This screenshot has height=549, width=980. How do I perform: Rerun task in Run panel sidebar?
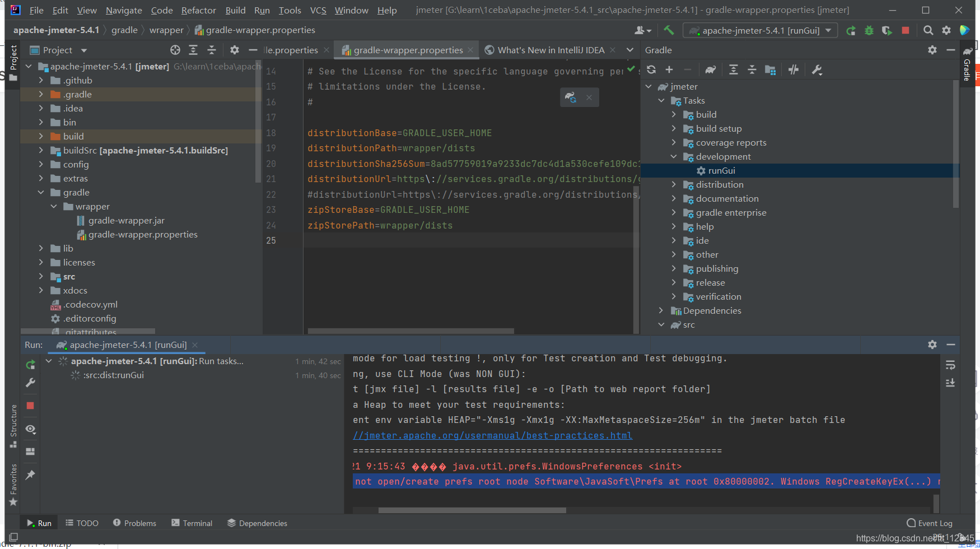coord(31,365)
